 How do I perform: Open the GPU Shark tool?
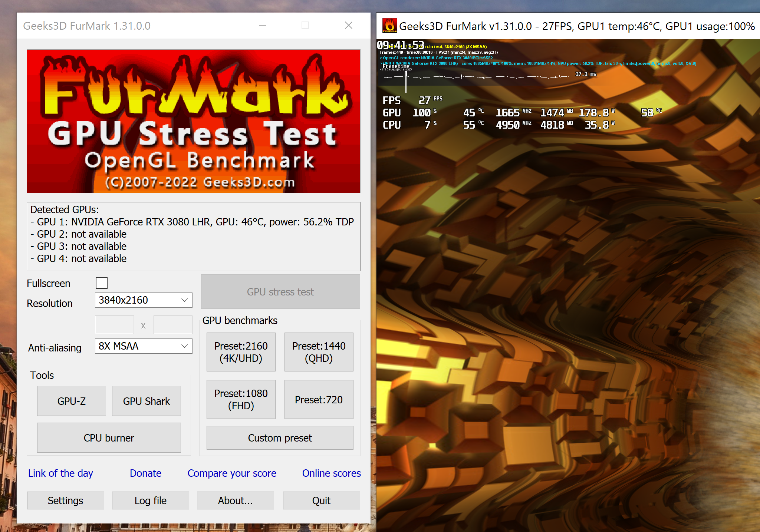(x=146, y=401)
